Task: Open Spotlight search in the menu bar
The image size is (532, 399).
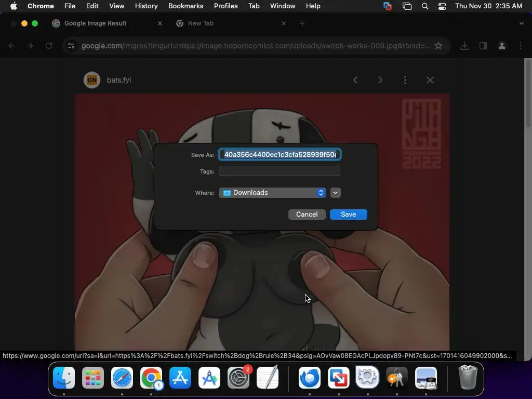Action: pyautogui.click(x=425, y=6)
